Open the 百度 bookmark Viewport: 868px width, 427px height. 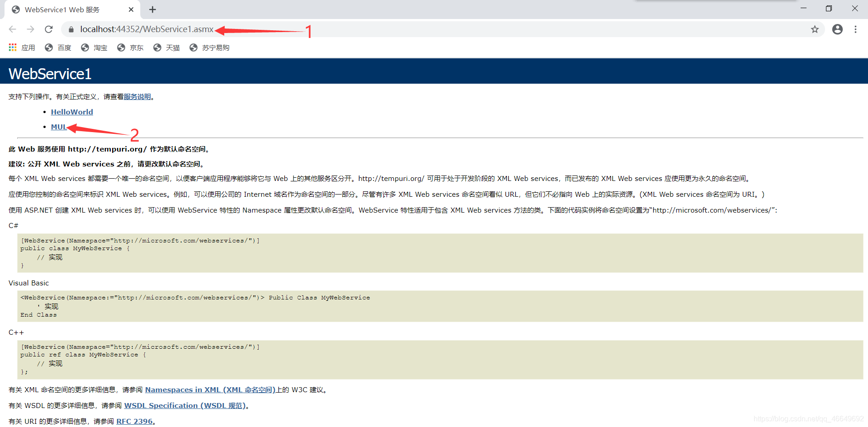pyautogui.click(x=58, y=47)
